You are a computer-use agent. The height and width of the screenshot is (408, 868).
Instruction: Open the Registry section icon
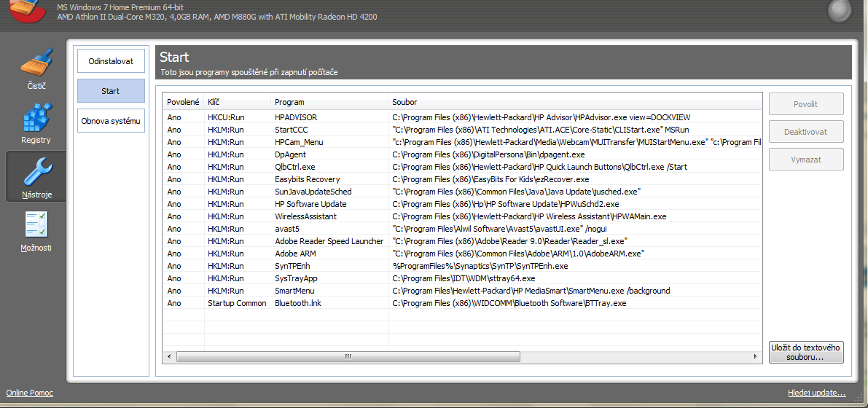pos(36,119)
